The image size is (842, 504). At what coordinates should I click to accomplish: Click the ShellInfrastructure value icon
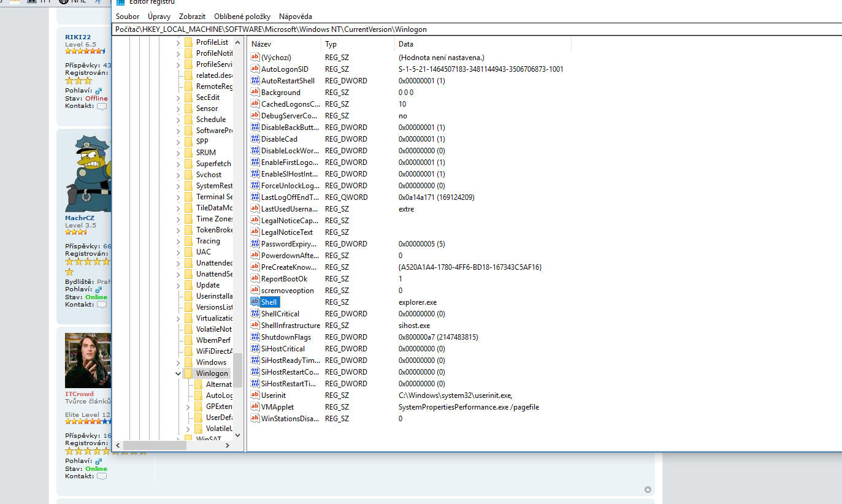click(256, 326)
